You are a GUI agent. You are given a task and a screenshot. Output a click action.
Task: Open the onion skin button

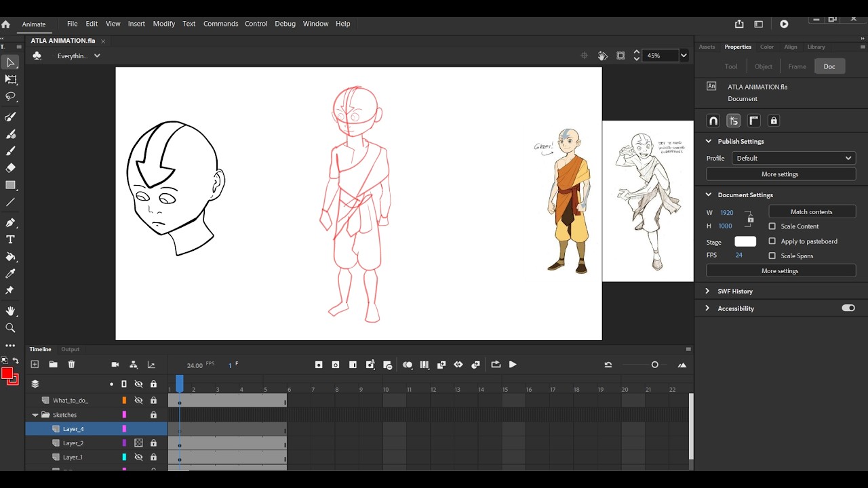pyautogui.click(x=407, y=365)
